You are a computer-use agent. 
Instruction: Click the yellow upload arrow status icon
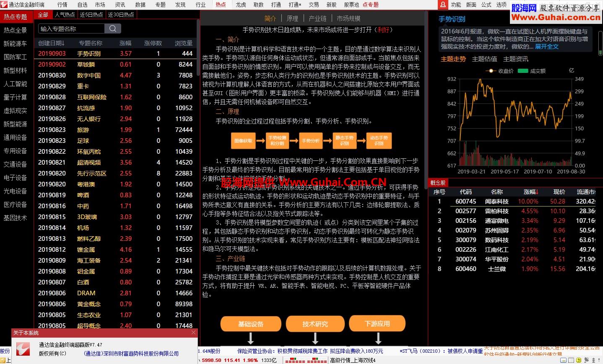(579, 360)
